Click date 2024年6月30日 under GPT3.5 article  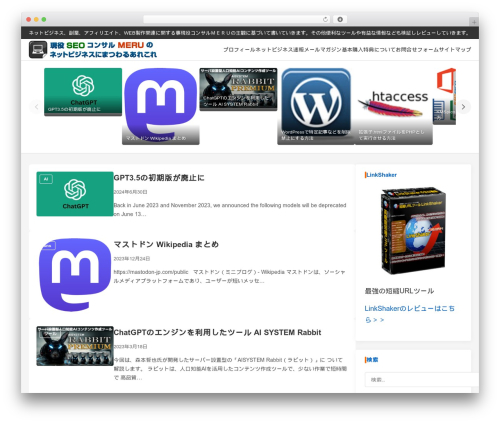pyautogui.click(x=130, y=192)
